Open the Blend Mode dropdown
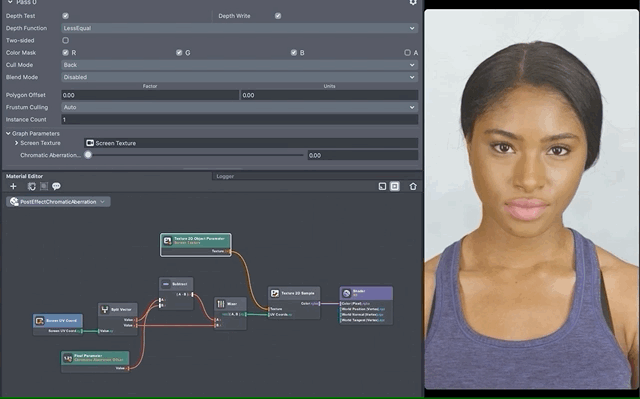 click(x=240, y=77)
